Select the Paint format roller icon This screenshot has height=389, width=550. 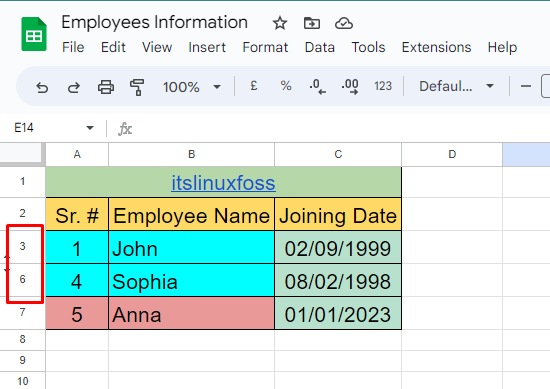pos(137,87)
